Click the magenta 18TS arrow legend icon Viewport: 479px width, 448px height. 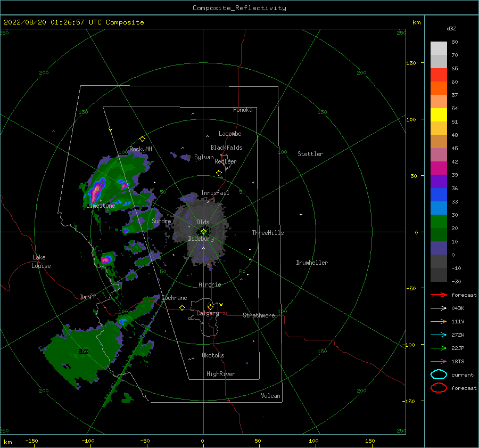pyautogui.click(x=439, y=362)
